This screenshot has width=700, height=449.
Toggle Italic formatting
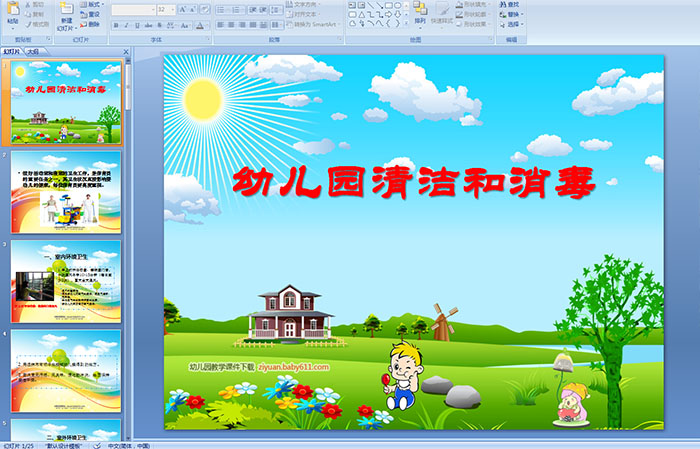[x=127, y=25]
